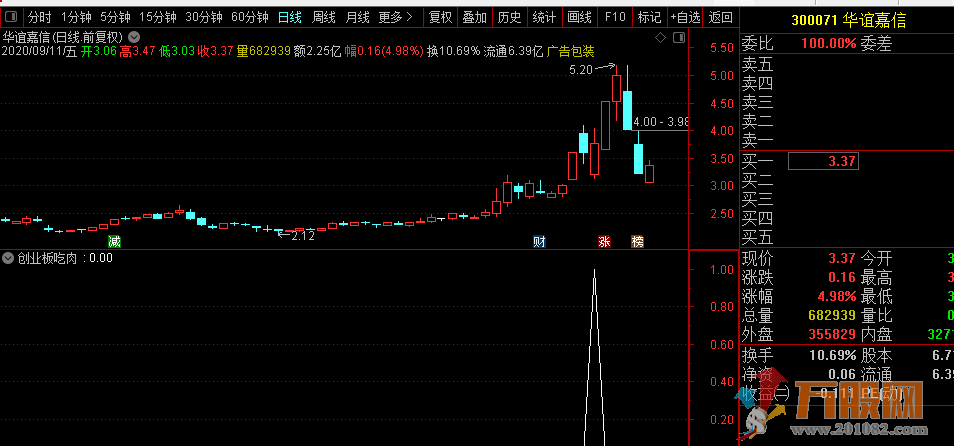
Task: Click the 返回 back button
Action: coord(721,17)
